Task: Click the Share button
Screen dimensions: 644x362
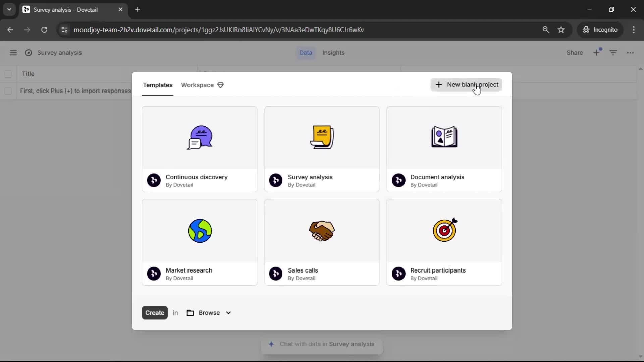Action: pyautogui.click(x=574, y=53)
